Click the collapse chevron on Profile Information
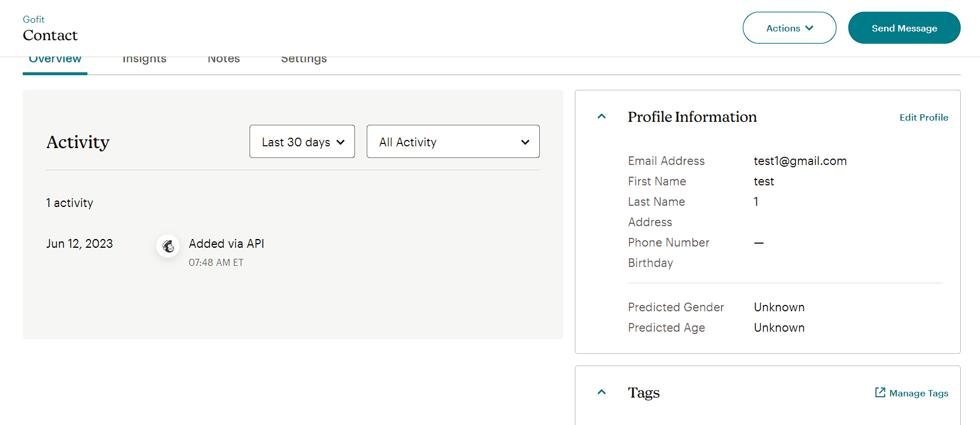Image resolution: width=980 pixels, height=425 pixels. [601, 116]
